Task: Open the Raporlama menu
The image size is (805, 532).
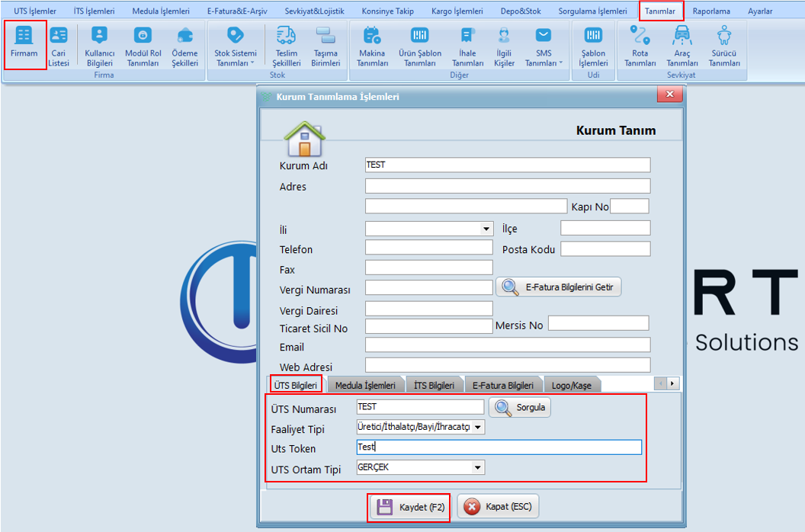Action: [711, 11]
